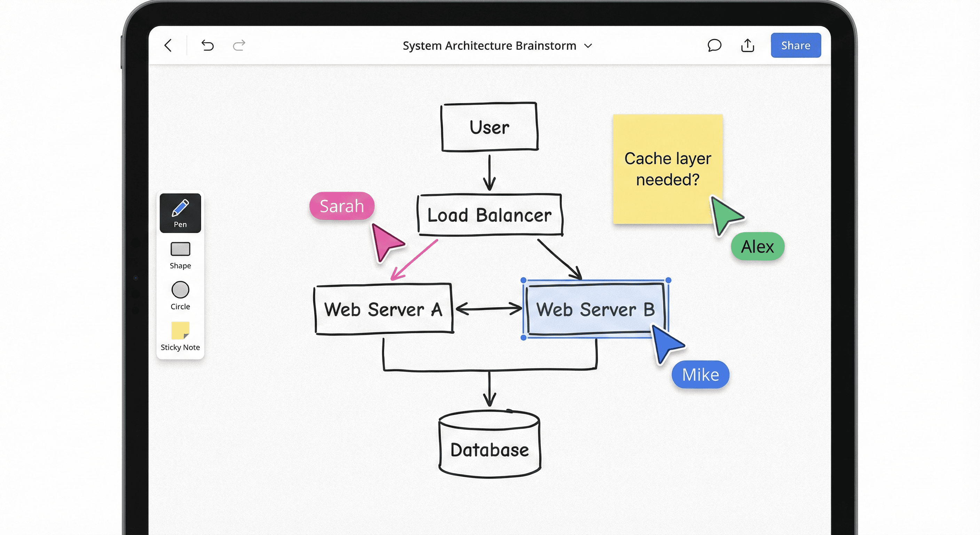Click the Redo arrow
Viewport: 980px width, 535px height.
tap(239, 45)
